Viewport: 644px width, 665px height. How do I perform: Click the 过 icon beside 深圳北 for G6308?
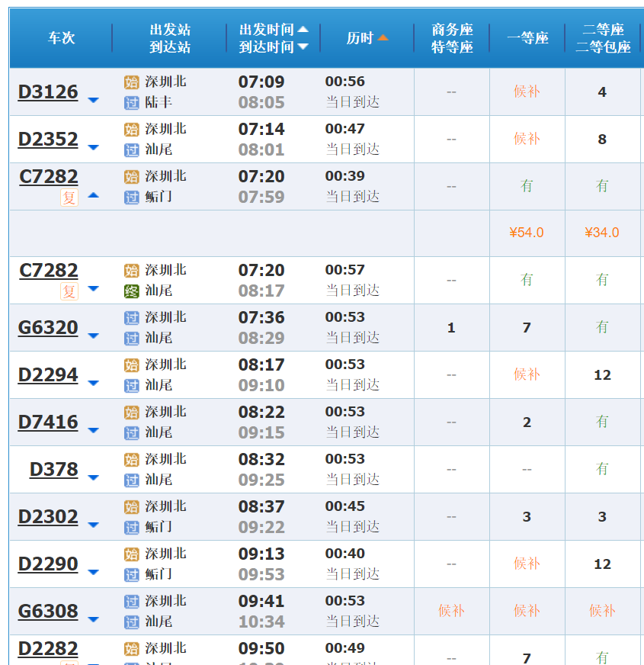[x=131, y=601]
